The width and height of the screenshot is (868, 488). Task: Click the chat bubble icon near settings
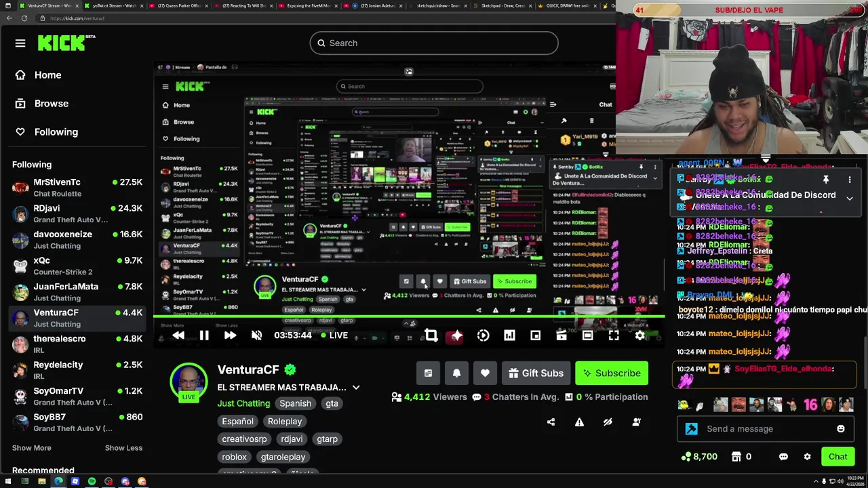(783, 457)
